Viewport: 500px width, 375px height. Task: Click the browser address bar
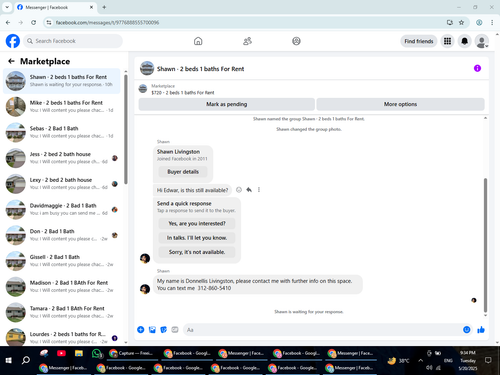pyautogui.click(x=247, y=22)
